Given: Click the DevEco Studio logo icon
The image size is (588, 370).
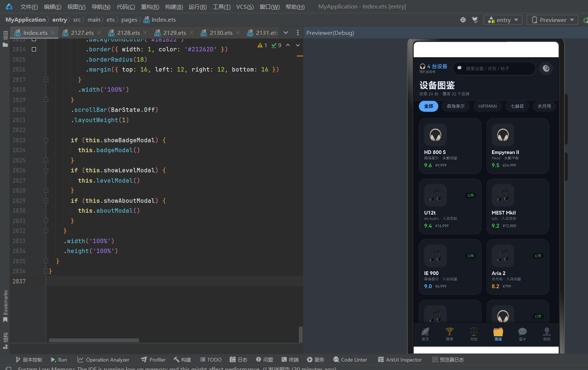Looking at the screenshot, I should point(9,7).
